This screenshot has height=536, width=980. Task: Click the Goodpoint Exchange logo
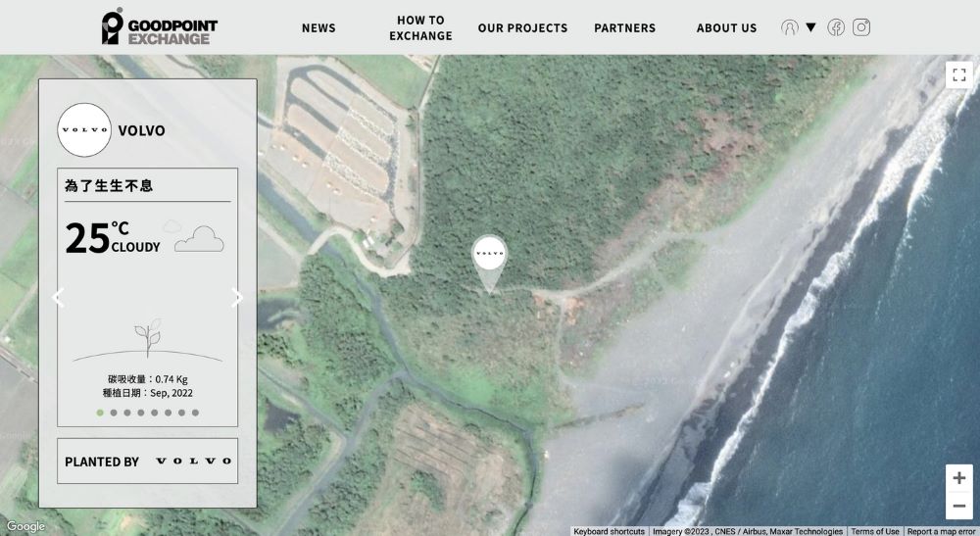pos(159,27)
